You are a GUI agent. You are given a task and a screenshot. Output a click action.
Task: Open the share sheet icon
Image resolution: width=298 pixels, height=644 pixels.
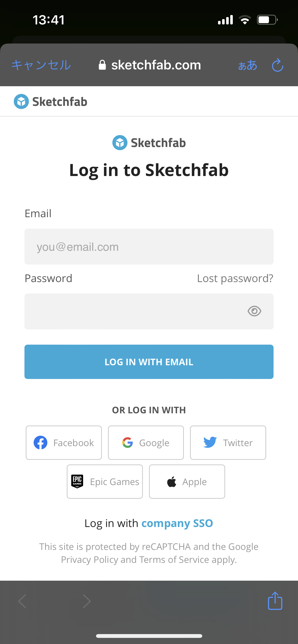click(275, 601)
